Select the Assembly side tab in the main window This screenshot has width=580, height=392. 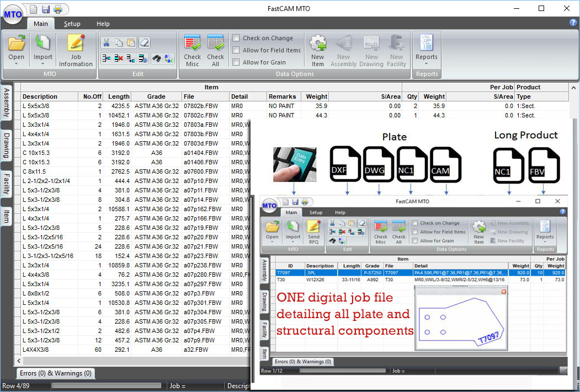tap(6, 103)
